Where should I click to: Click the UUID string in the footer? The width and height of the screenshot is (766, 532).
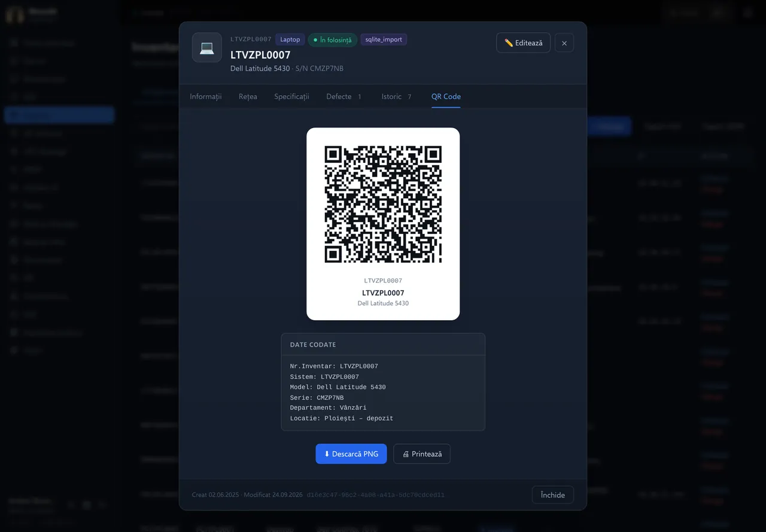[376, 495]
